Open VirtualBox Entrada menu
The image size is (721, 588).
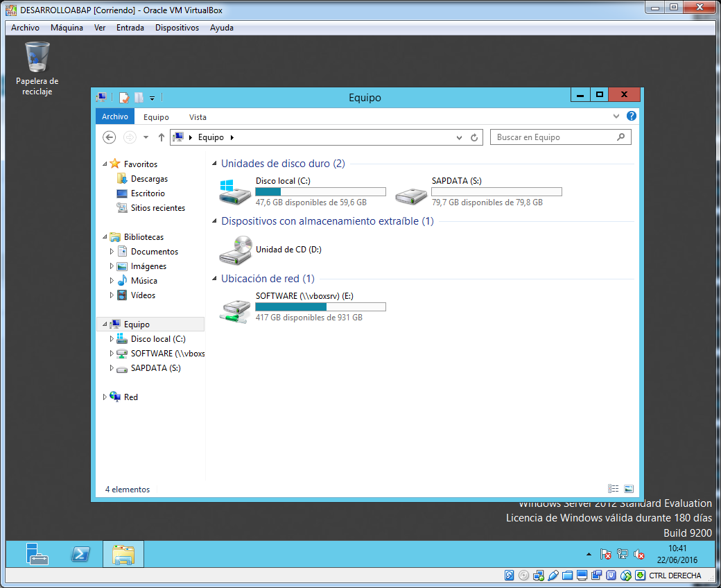[130, 28]
